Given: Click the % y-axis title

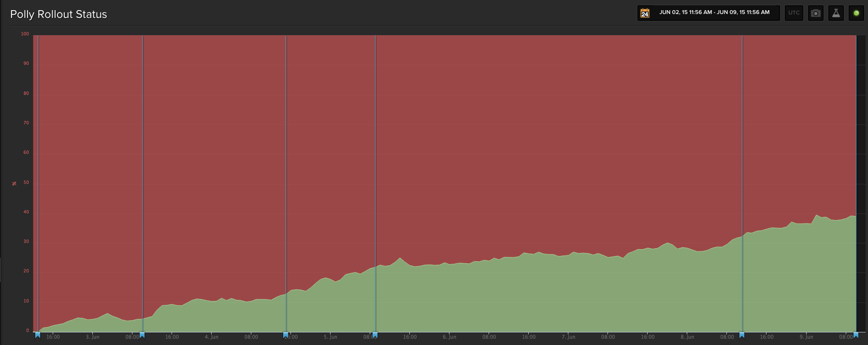Looking at the screenshot, I should tap(14, 183).
